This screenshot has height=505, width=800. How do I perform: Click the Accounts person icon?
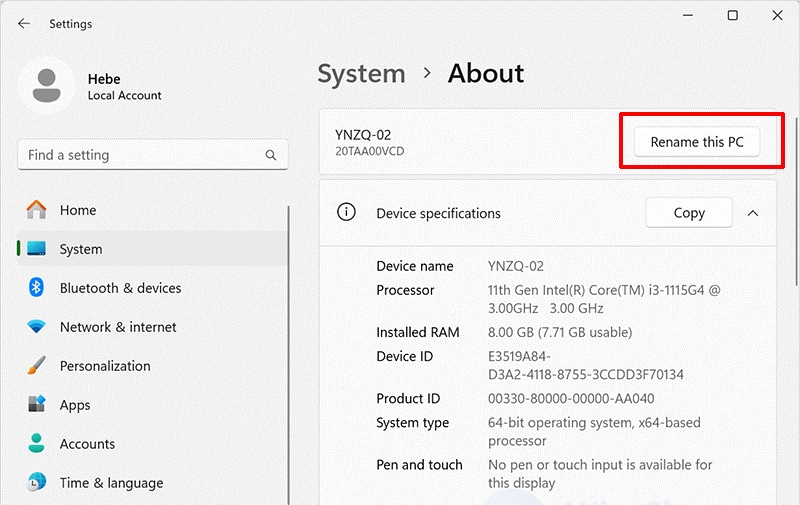[36, 443]
